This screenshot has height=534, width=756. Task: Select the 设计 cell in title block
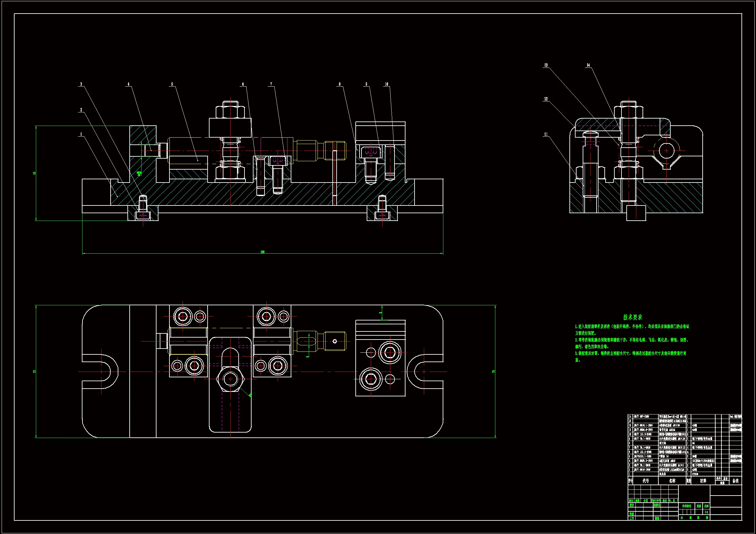coord(632,505)
